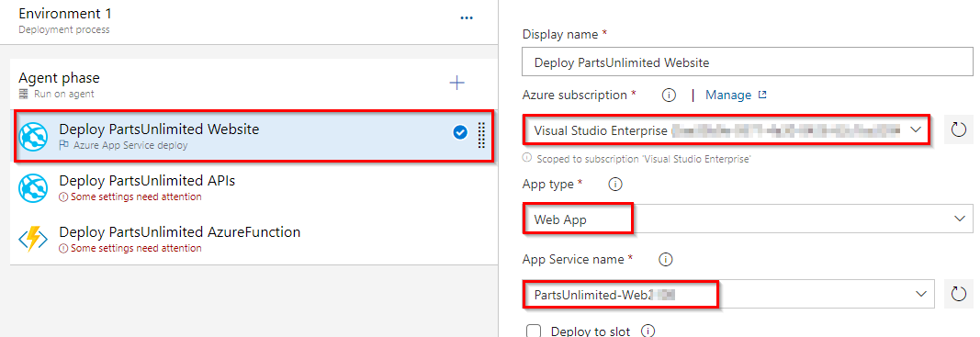Image resolution: width=980 pixels, height=337 pixels.
Task: Click into the Display name field
Action: pos(748,62)
